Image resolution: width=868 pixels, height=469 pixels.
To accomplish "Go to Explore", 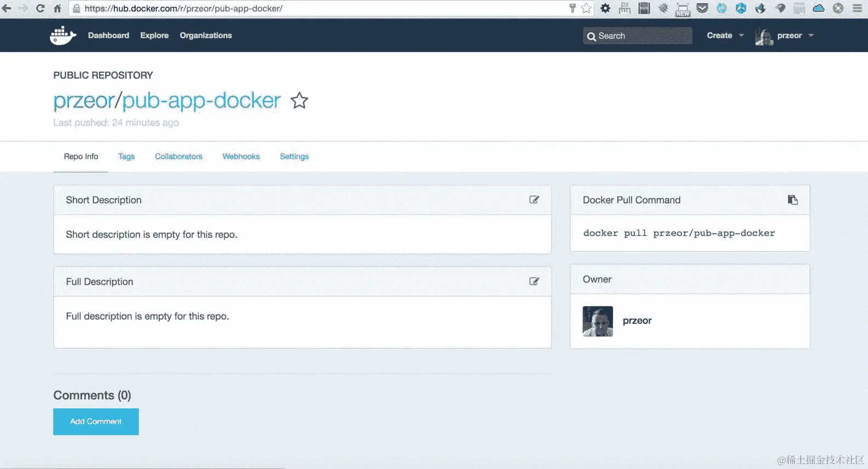I will point(154,36).
